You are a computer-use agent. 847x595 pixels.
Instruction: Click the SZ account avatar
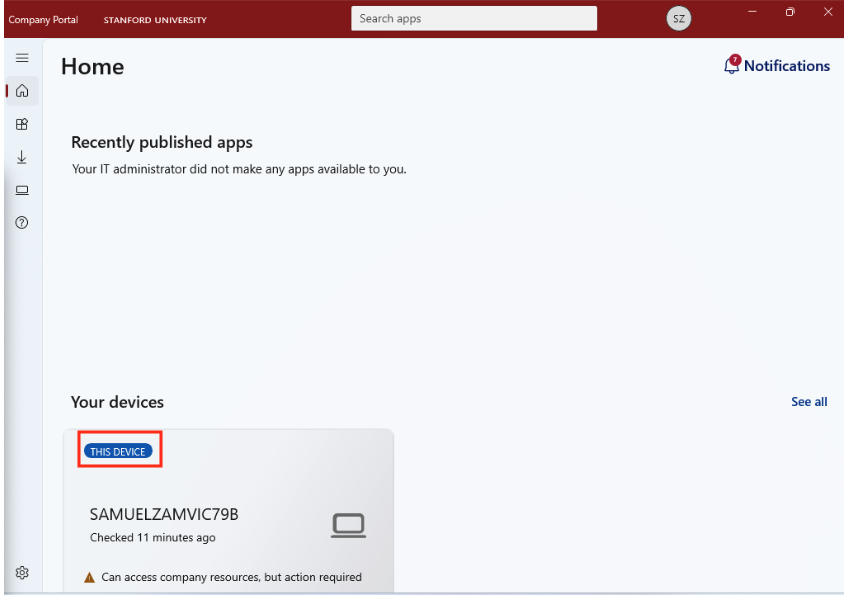pos(678,18)
